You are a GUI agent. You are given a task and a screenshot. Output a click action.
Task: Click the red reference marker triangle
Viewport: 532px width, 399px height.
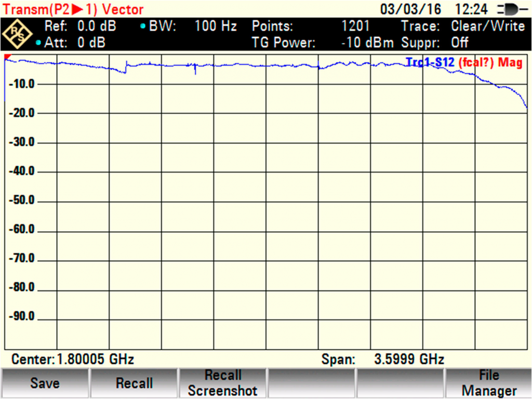[x=8, y=57]
